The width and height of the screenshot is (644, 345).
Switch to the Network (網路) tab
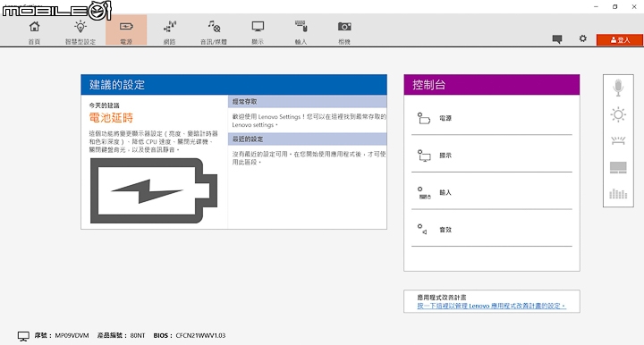tap(169, 32)
